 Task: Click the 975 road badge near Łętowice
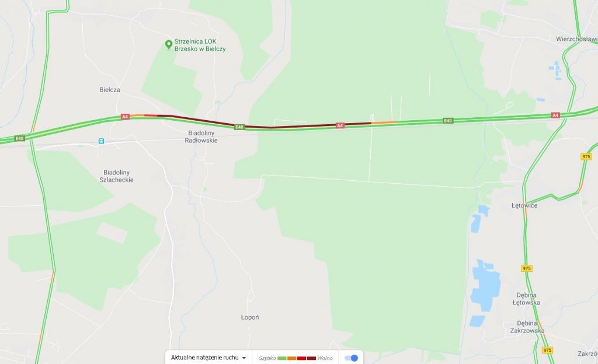[586, 156]
